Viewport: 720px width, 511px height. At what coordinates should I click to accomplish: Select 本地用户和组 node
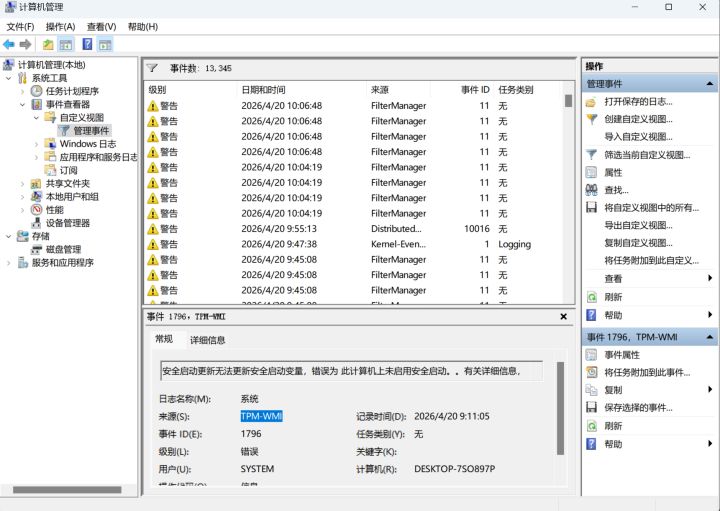(72, 197)
